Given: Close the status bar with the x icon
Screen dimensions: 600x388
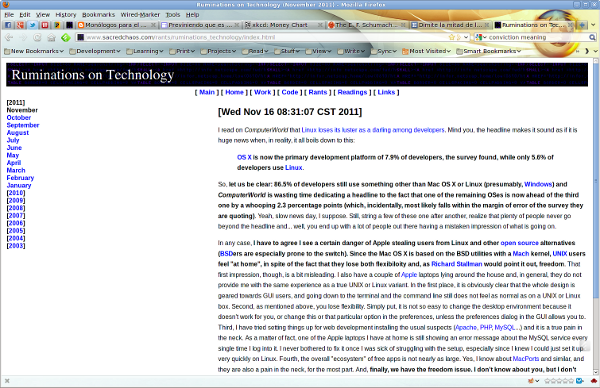Looking at the screenshot, I should tap(7, 381).
